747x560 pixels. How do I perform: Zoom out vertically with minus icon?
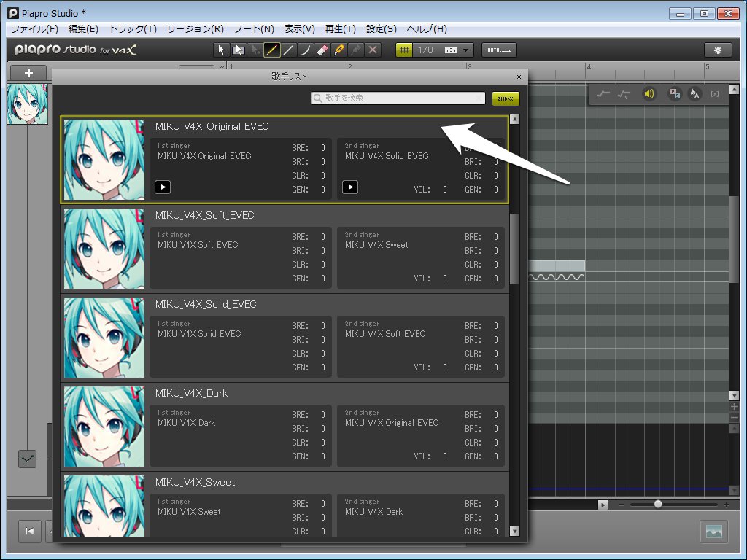coord(734,417)
